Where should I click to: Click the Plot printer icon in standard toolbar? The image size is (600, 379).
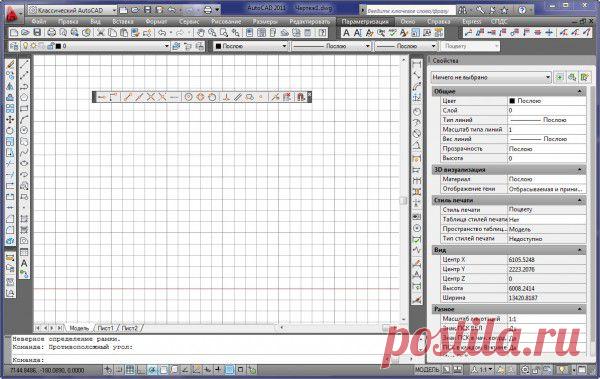51,33
